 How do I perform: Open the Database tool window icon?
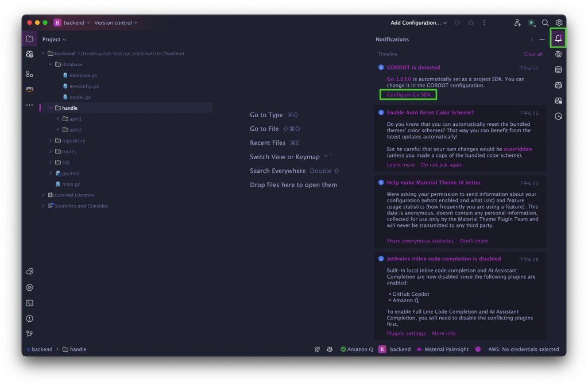point(558,70)
